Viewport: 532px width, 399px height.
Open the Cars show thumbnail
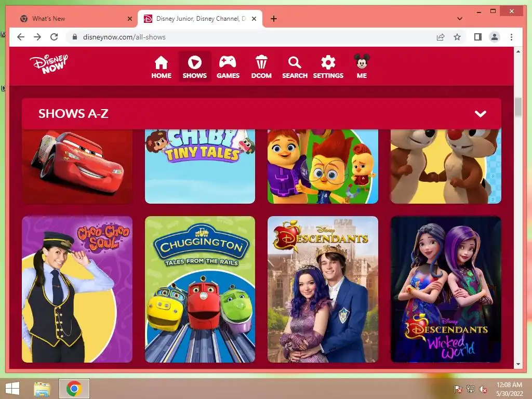(77, 166)
